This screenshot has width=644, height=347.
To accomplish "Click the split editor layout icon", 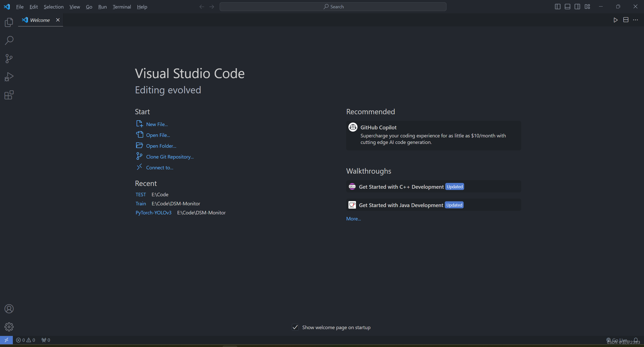I will click(x=626, y=20).
